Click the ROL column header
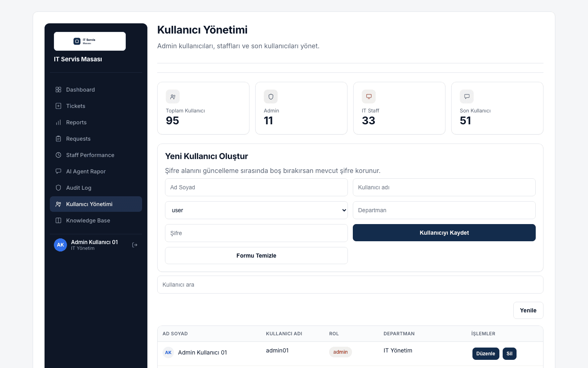Viewport: 588px width, 368px height. pyautogui.click(x=334, y=334)
